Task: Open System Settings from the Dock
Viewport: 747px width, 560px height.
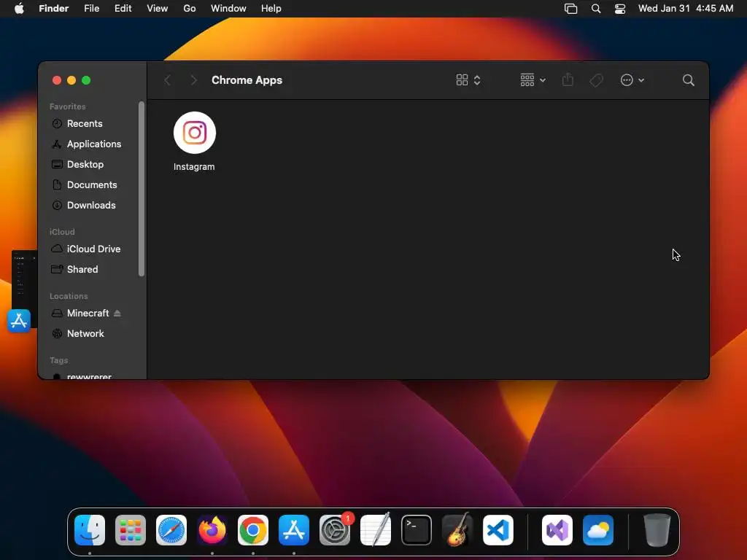Action: (x=335, y=530)
